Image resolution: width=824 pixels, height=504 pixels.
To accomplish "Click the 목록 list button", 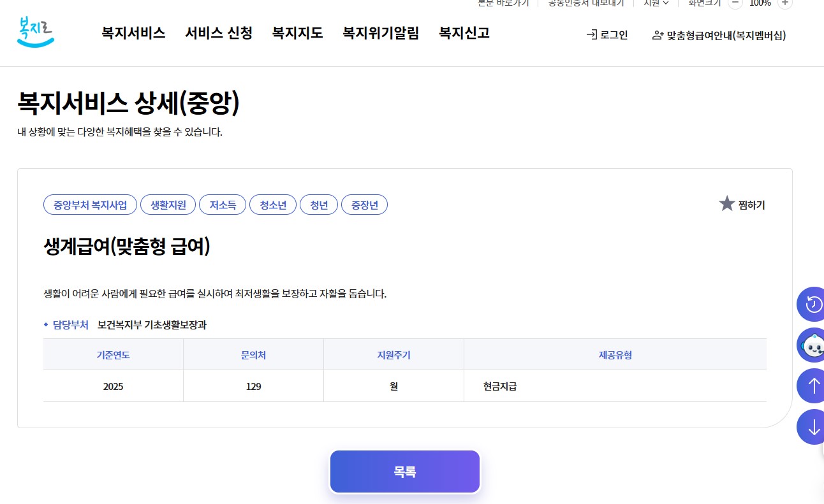I will (x=404, y=472).
